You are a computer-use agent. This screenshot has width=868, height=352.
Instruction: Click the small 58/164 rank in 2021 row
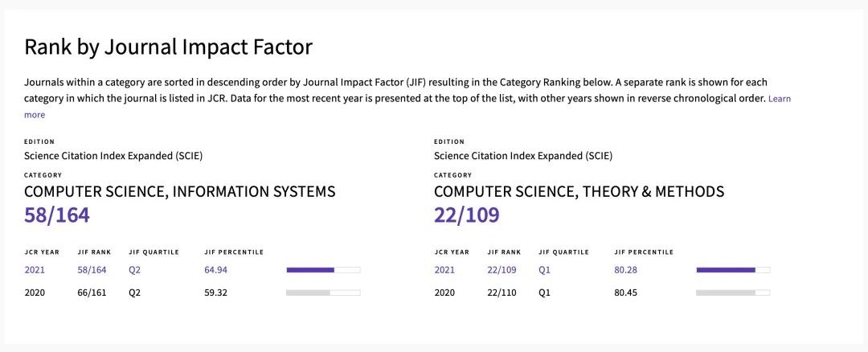(x=92, y=270)
